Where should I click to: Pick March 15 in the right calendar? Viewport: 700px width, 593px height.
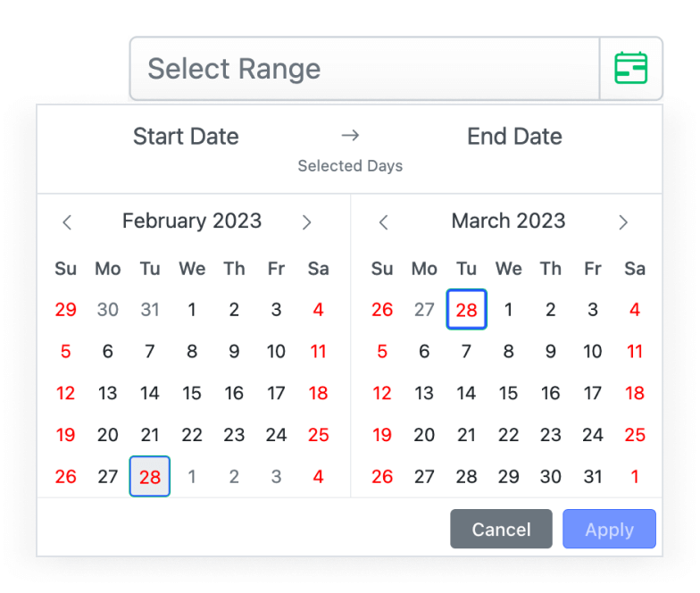508,393
